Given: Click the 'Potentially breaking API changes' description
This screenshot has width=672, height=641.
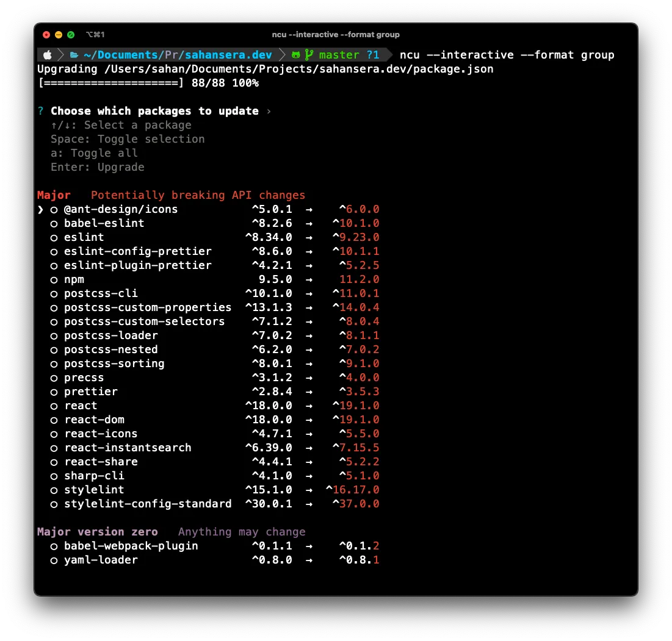Looking at the screenshot, I should 198,195.
